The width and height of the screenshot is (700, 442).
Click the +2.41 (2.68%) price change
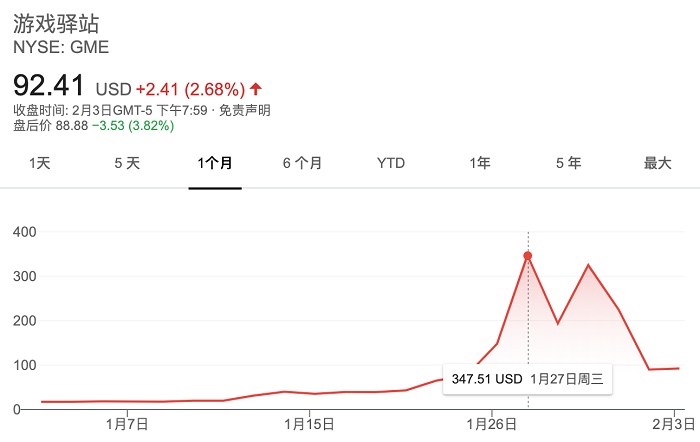(x=191, y=87)
